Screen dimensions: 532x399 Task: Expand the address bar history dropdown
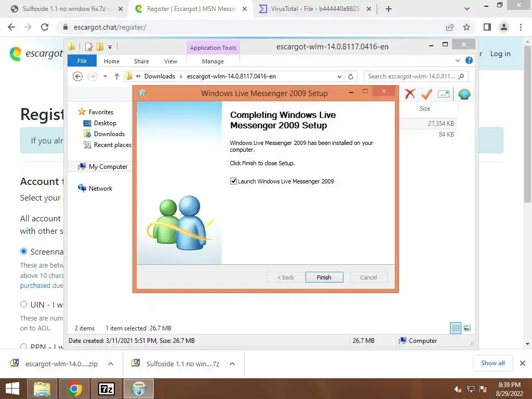339,77
